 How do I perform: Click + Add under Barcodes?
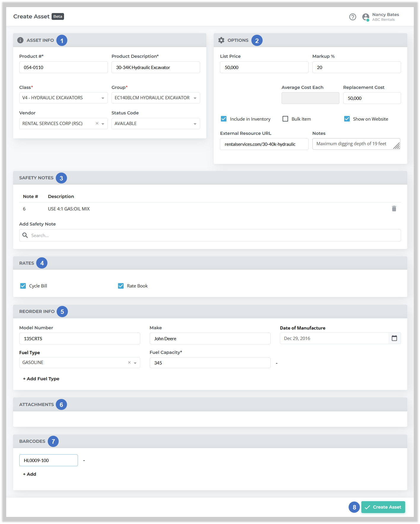point(30,474)
